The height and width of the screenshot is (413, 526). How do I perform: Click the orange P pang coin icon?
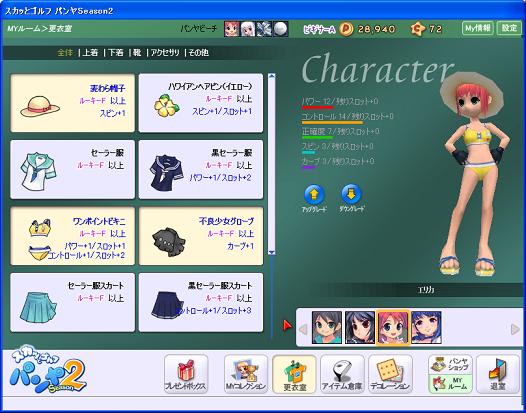click(x=346, y=30)
